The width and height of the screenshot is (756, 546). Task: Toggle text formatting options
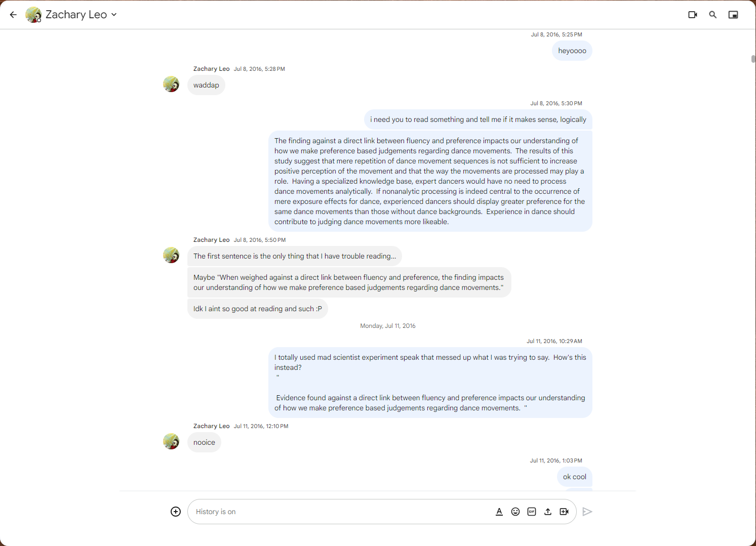[x=499, y=512]
